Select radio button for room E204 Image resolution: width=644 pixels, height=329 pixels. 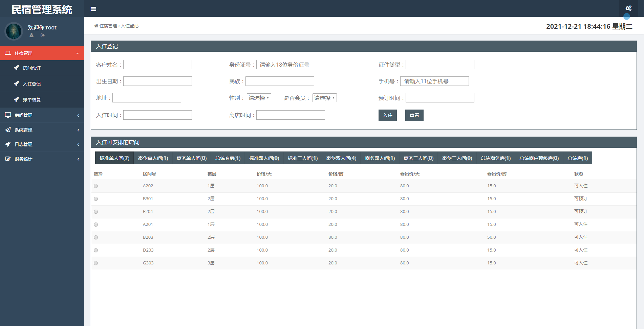click(x=96, y=212)
